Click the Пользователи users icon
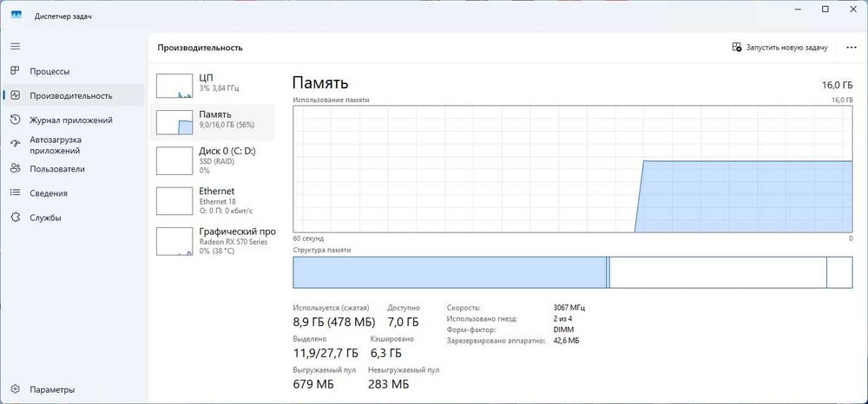Viewport: 868px width, 404px height. click(x=16, y=168)
